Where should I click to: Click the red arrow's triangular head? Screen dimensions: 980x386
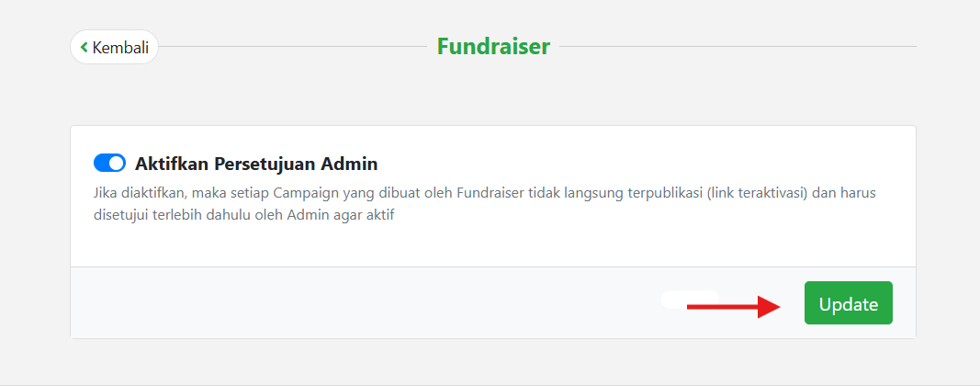pos(770,306)
